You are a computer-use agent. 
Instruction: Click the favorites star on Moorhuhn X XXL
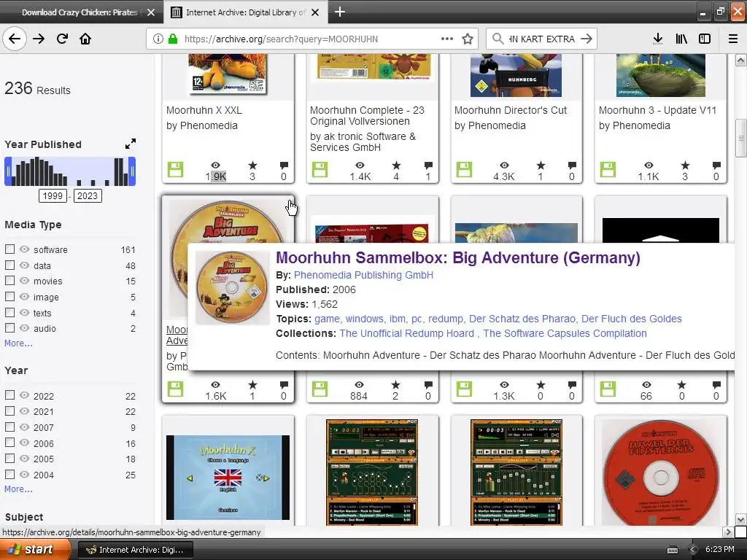tap(252, 166)
